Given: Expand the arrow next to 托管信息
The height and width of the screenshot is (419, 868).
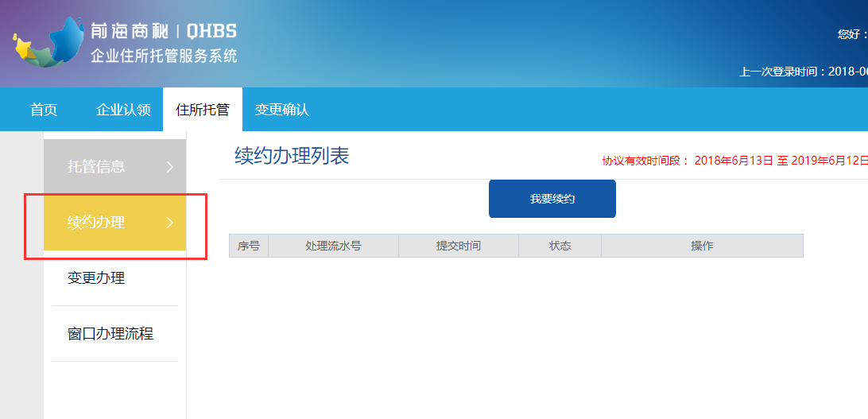Looking at the screenshot, I should pyautogui.click(x=169, y=167).
